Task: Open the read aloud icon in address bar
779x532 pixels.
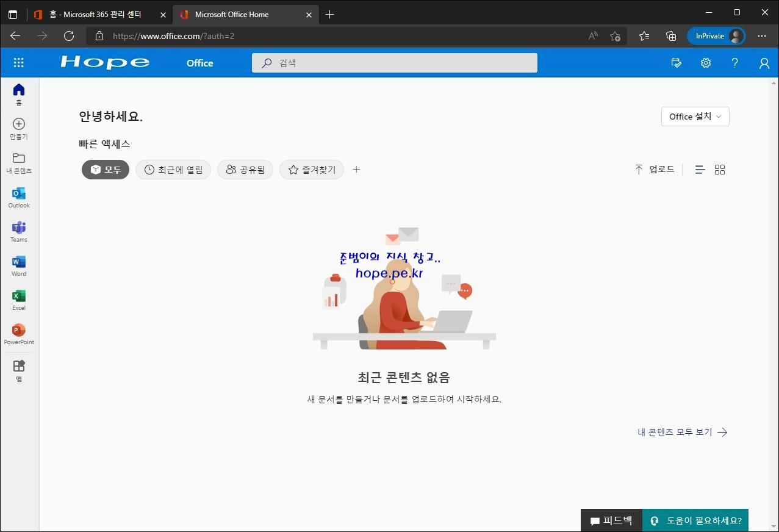Action: coord(593,36)
